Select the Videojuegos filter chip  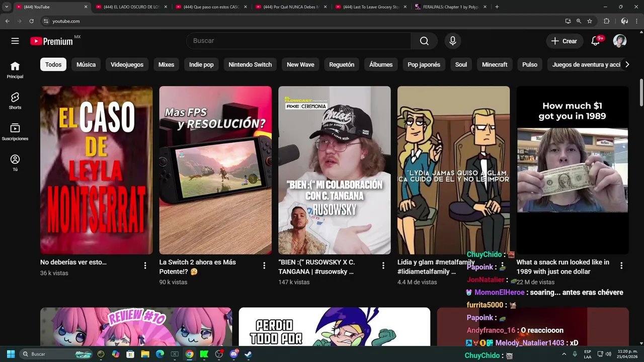127,64
